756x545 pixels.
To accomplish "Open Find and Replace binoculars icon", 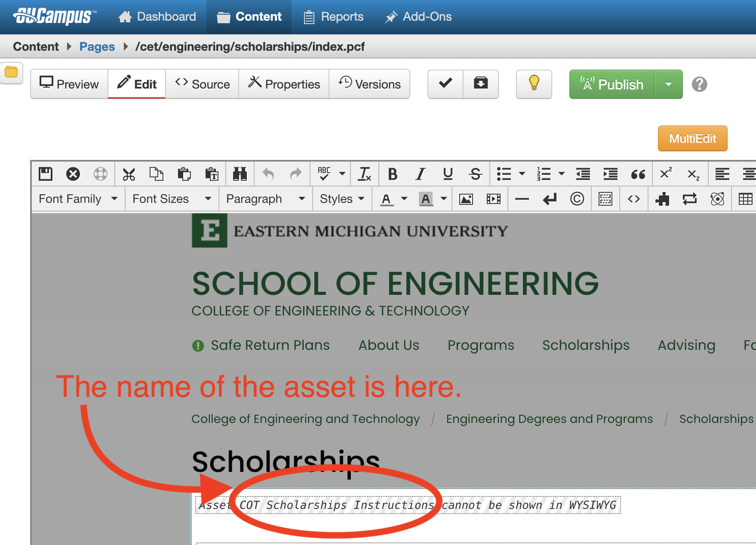I will [x=240, y=174].
